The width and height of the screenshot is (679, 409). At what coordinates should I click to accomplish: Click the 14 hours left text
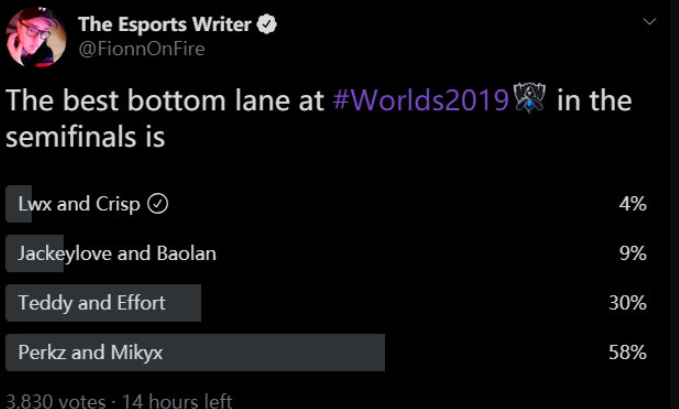coord(177,400)
